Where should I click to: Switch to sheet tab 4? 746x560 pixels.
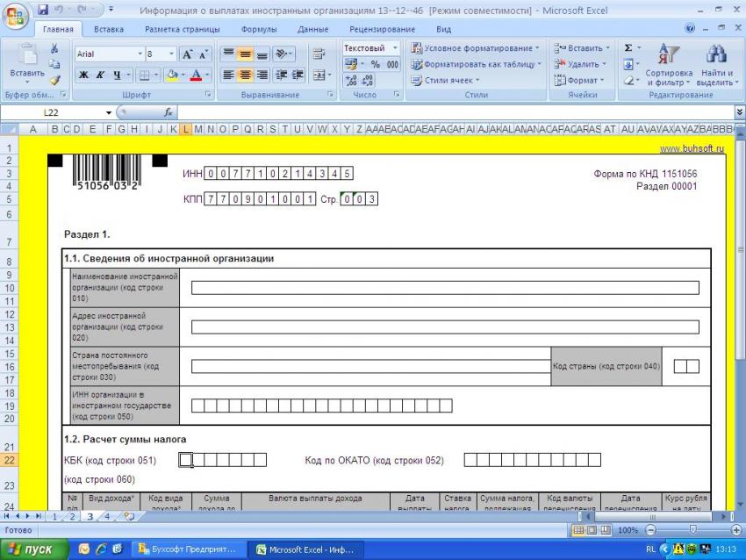pos(107,516)
